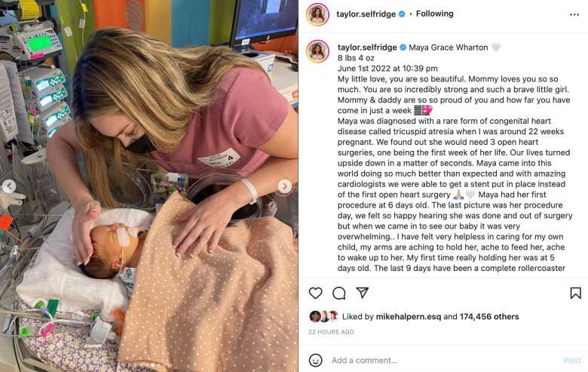Click the Add a comment field
The height and width of the screenshot is (372, 588).
(x=444, y=361)
